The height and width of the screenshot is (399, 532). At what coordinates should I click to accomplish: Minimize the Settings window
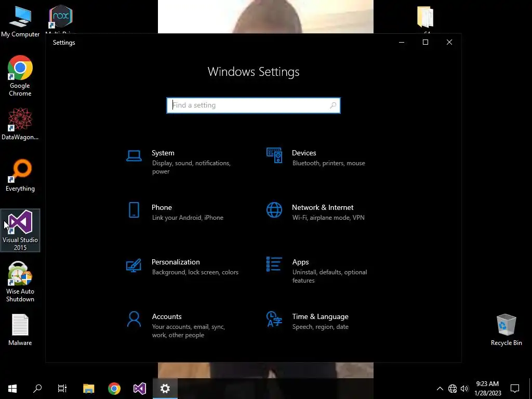402,42
